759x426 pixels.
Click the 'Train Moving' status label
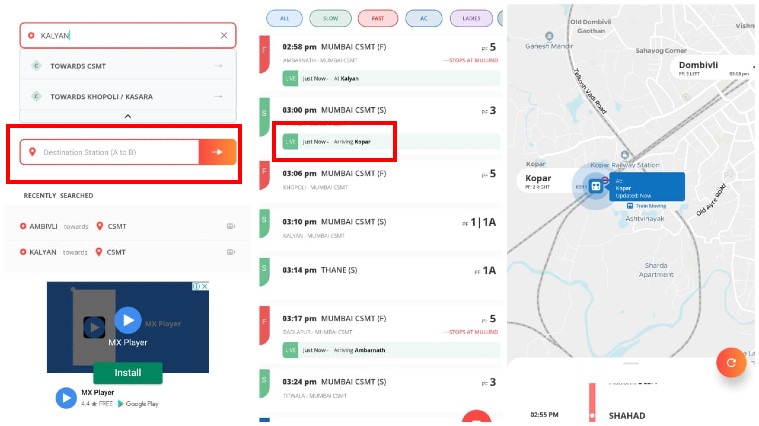647,206
